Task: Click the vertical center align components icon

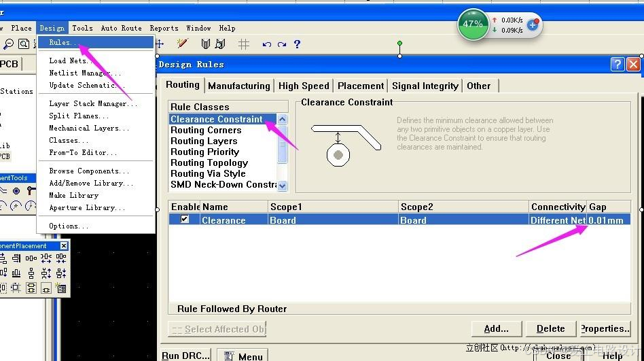Action: pyautogui.click(x=31, y=273)
